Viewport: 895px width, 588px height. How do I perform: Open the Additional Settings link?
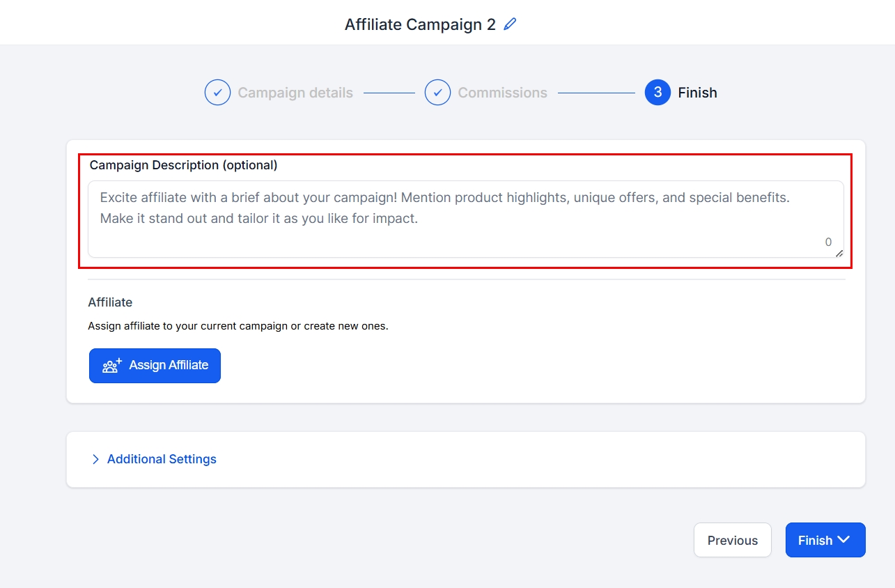[162, 459]
